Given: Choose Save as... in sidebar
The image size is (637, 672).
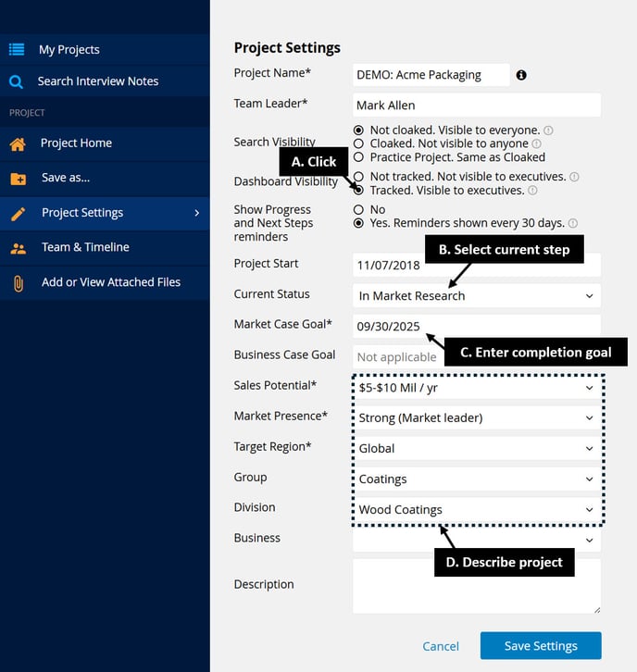Looking at the screenshot, I should pyautogui.click(x=105, y=179).
